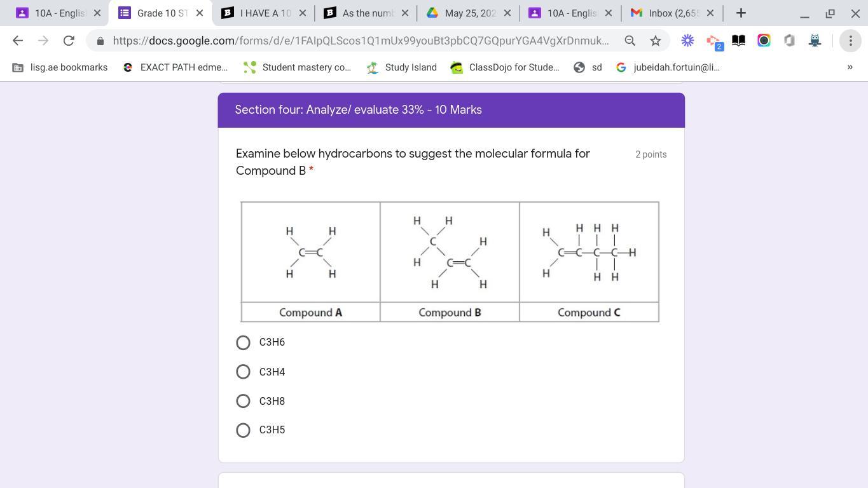Viewport: 868px width, 488px height.
Task: Open the Chrome three-dot menu
Action: 850,41
